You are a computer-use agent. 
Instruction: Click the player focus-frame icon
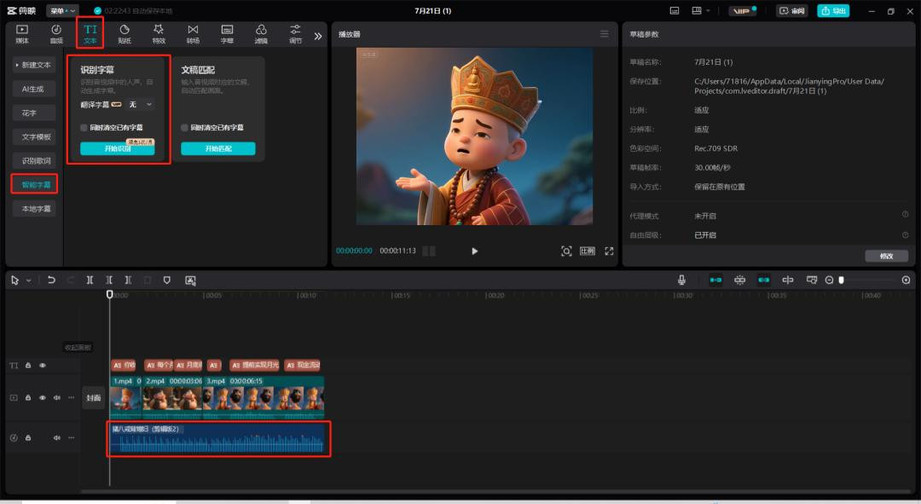pos(566,251)
